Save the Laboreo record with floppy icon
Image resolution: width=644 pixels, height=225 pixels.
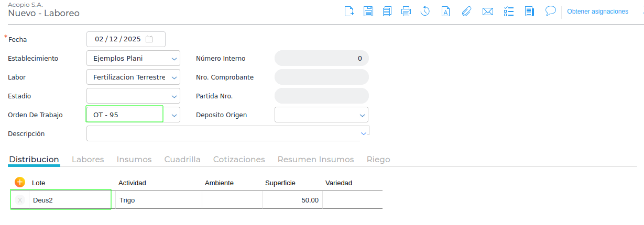[368, 11]
